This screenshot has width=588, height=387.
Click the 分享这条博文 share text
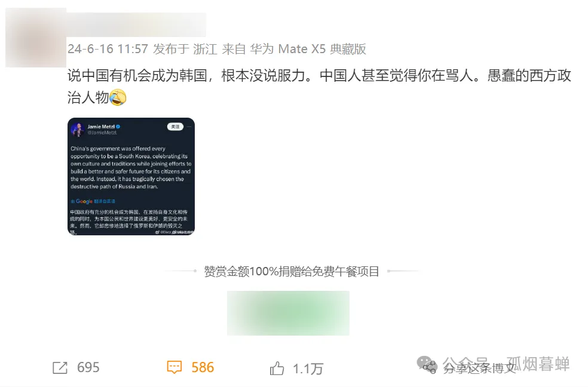point(479,368)
